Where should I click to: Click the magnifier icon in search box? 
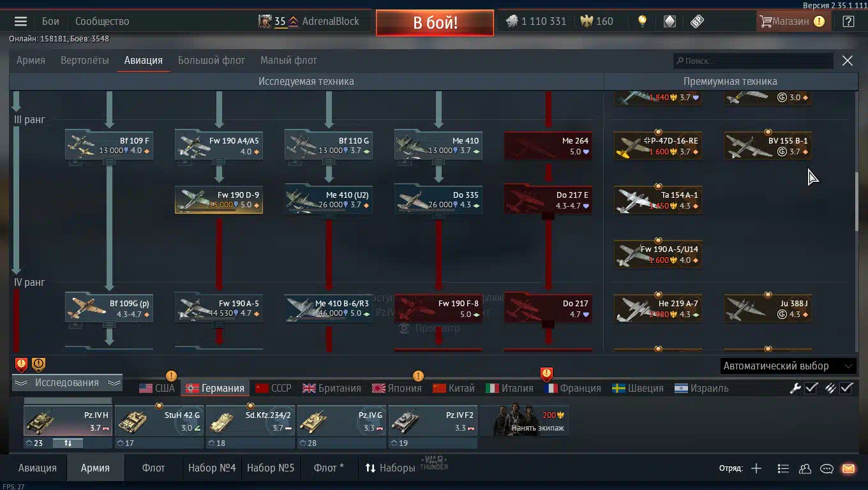[x=680, y=61]
